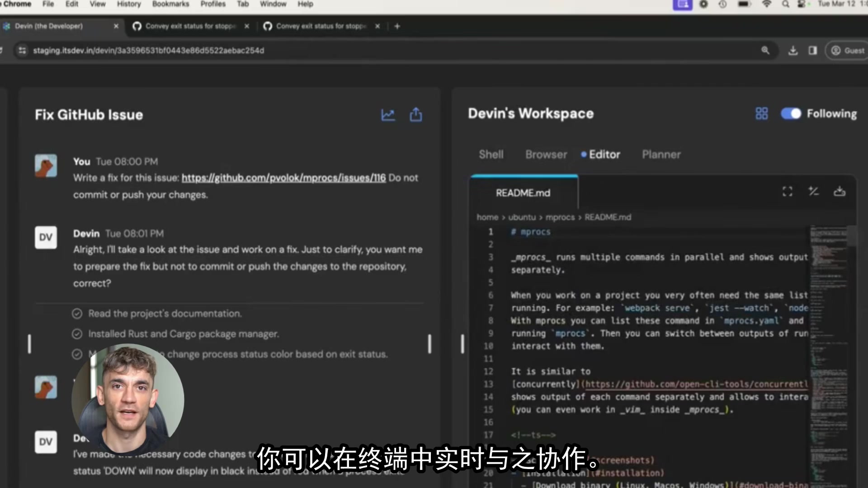Switch to the Planner tab

[x=661, y=155]
